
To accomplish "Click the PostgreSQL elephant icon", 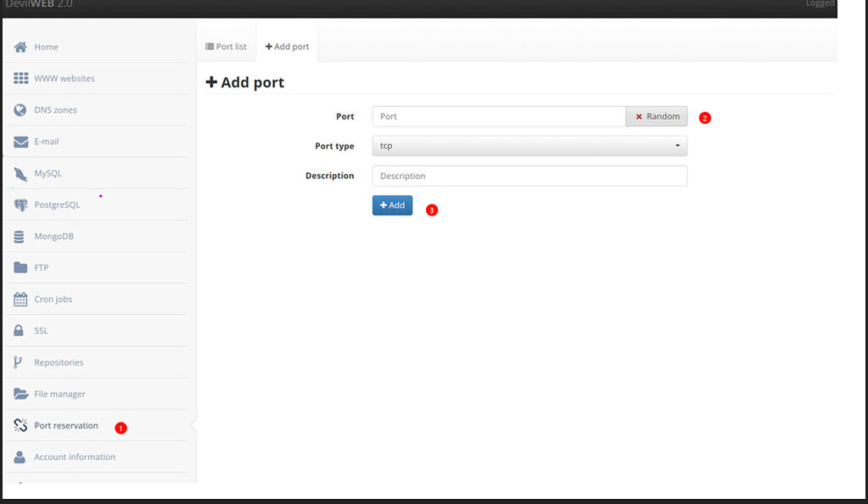I will point(20,205).
